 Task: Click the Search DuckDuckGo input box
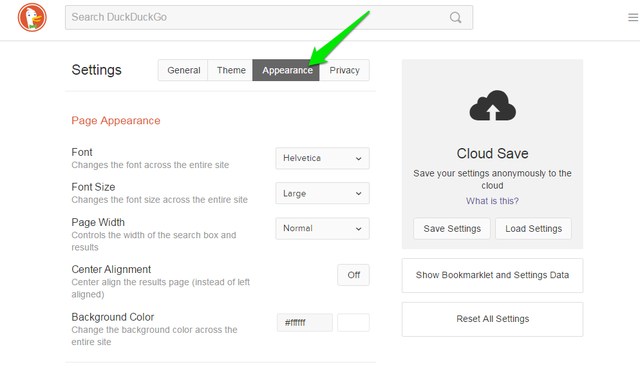click(269, 18)
